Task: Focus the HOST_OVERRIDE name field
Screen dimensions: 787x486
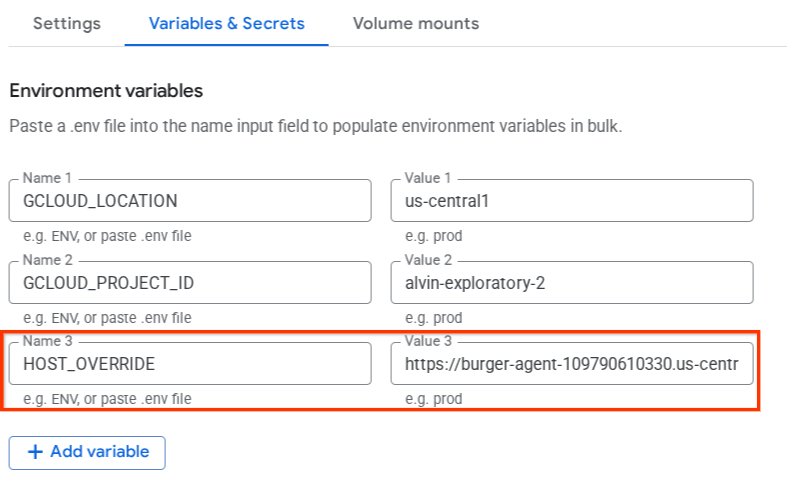Action: tap(190, 365)
